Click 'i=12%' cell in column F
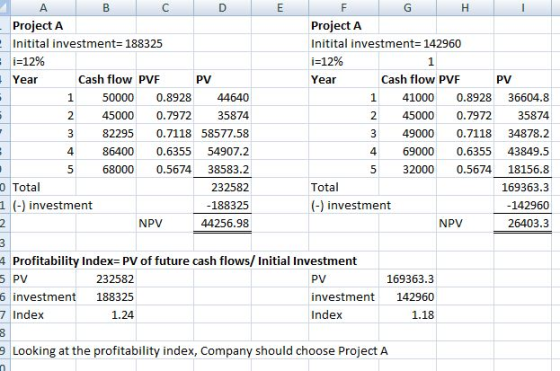560x371 pixels. point(327,62)
